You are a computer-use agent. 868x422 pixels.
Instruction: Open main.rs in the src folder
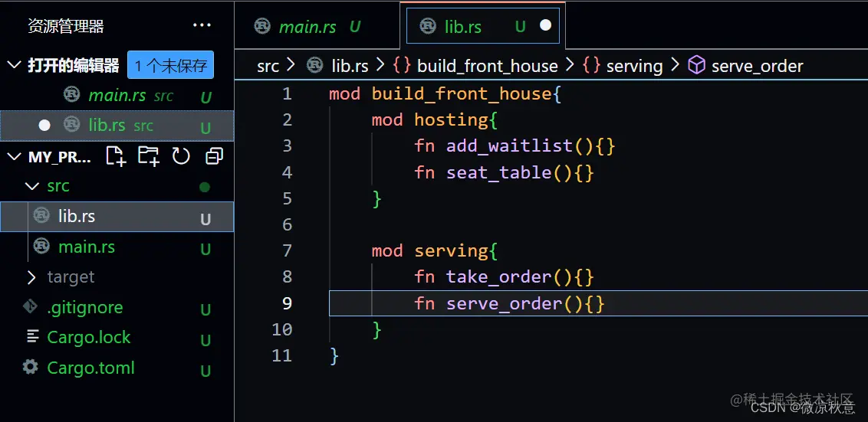tap(117, 247)
